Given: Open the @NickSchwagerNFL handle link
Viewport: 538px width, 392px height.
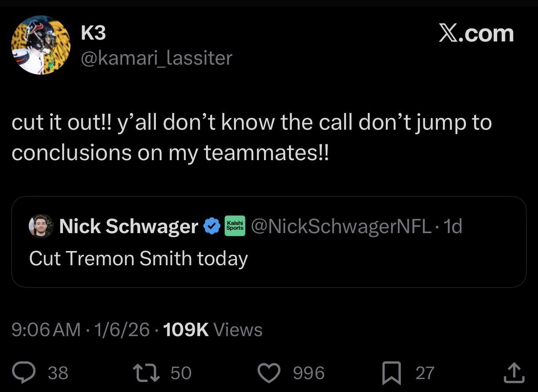Looking at the screenshot, I should 340,226.
